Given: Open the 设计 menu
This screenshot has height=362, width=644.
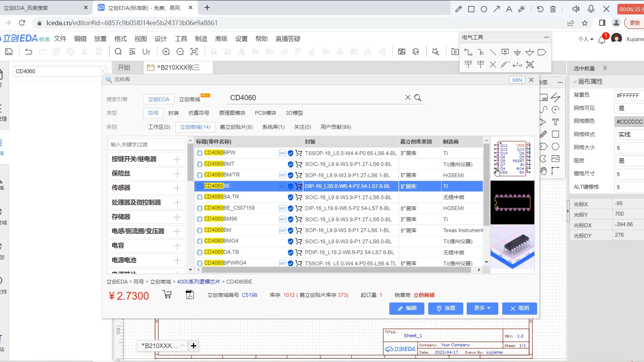Looking at the screenshot, I should pos(161,39).
